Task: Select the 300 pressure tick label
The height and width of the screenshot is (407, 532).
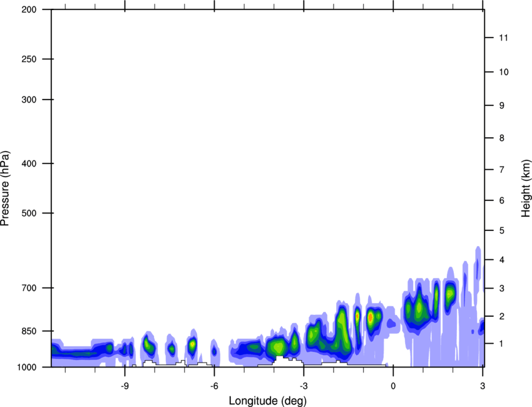Action: pos(29,100)
